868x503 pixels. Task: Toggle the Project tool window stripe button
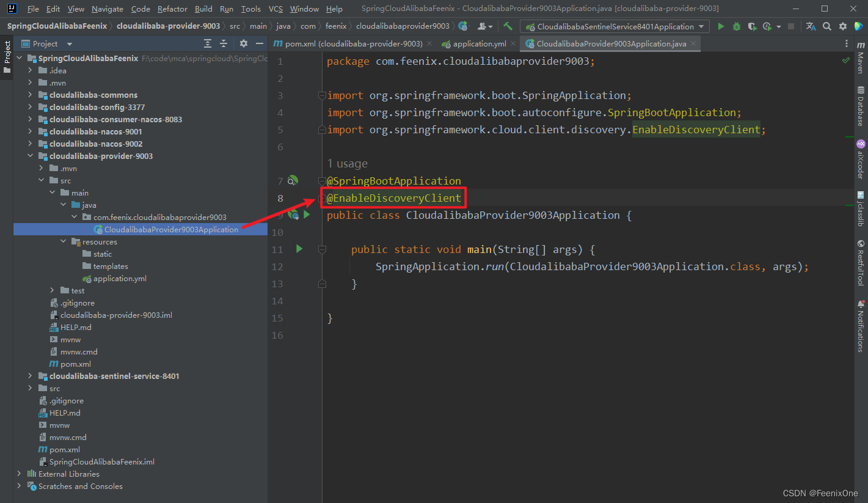tap(7, 56)
